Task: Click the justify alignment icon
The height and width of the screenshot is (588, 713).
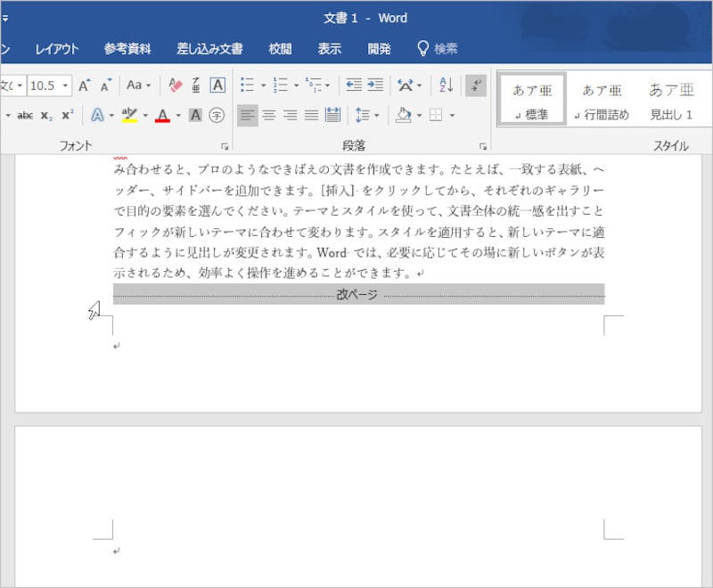Action: [310, 115]
